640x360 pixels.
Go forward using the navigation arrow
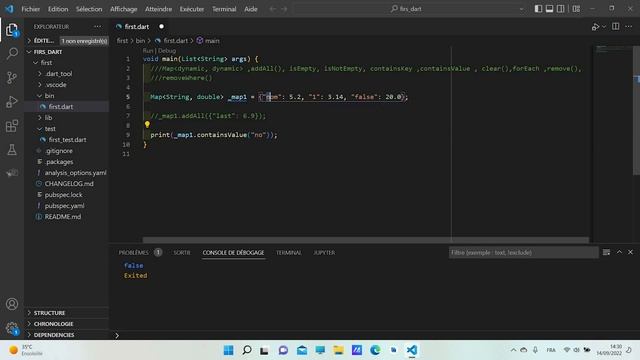pyautogui.click(x=284, y=9)
